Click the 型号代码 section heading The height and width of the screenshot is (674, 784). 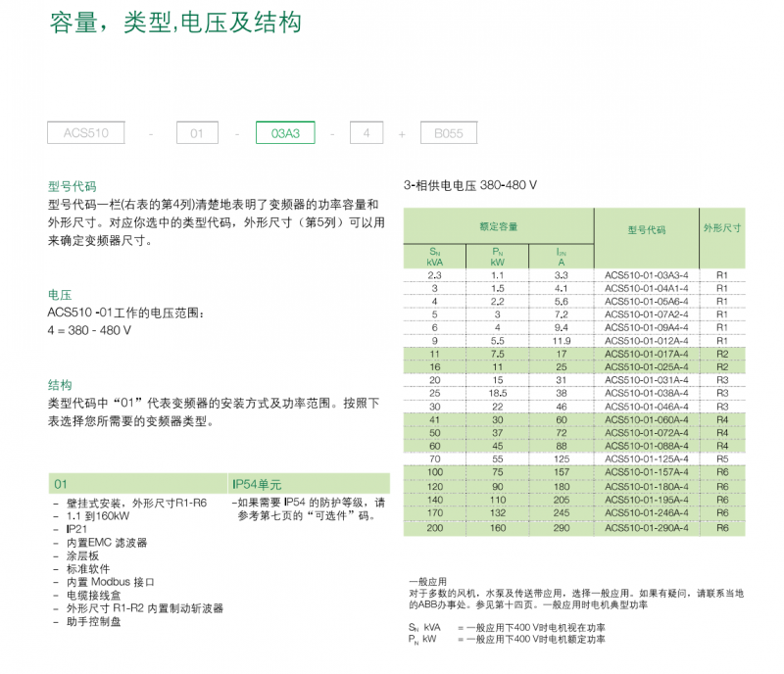(72, 186)
